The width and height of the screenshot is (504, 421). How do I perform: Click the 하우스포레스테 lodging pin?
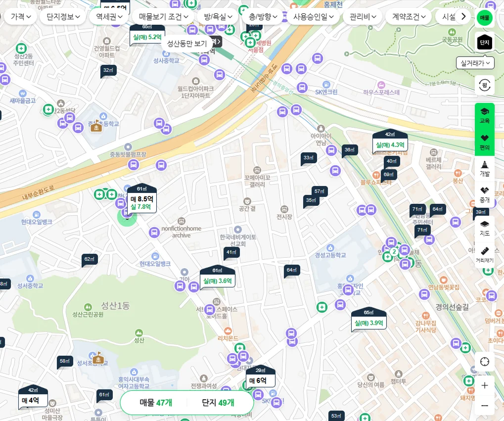(381, 85)
